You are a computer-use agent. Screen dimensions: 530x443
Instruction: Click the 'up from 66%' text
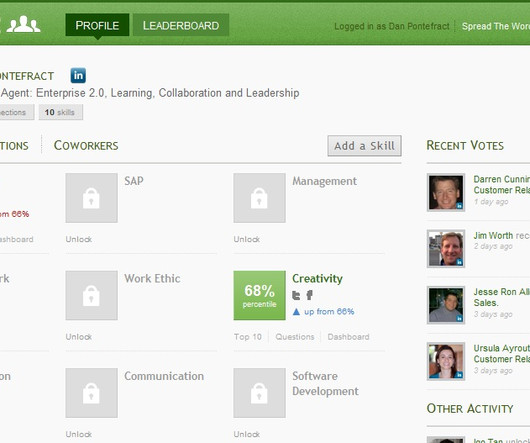coord(329,312)
